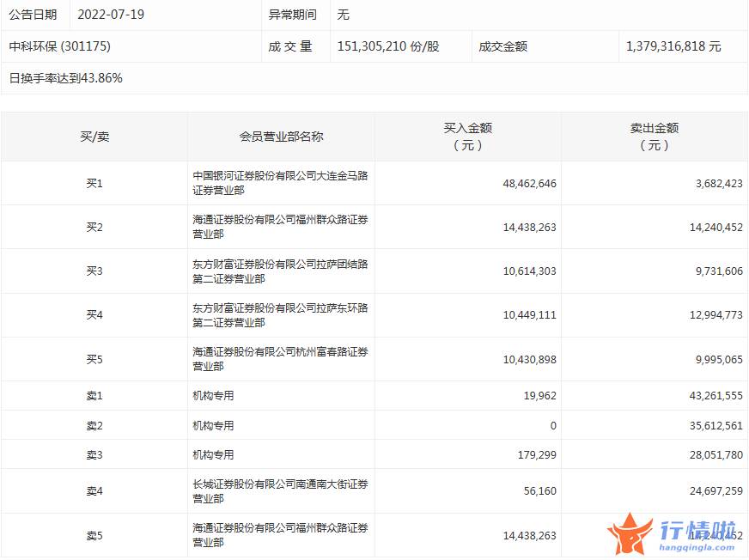
Task: Click buy amount 14,438,263 in 买2 row
Action: (x=529, y=227)
